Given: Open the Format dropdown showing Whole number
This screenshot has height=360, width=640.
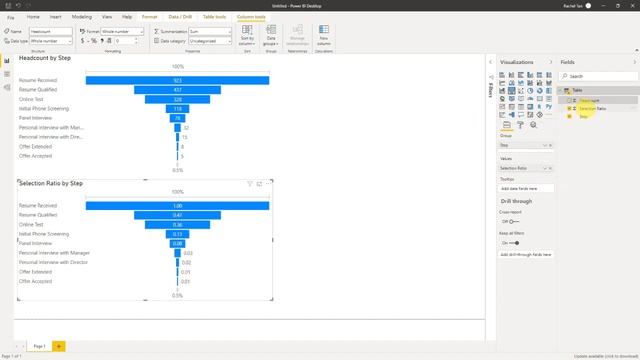Looking at the screenshot, I should [122, 31].
